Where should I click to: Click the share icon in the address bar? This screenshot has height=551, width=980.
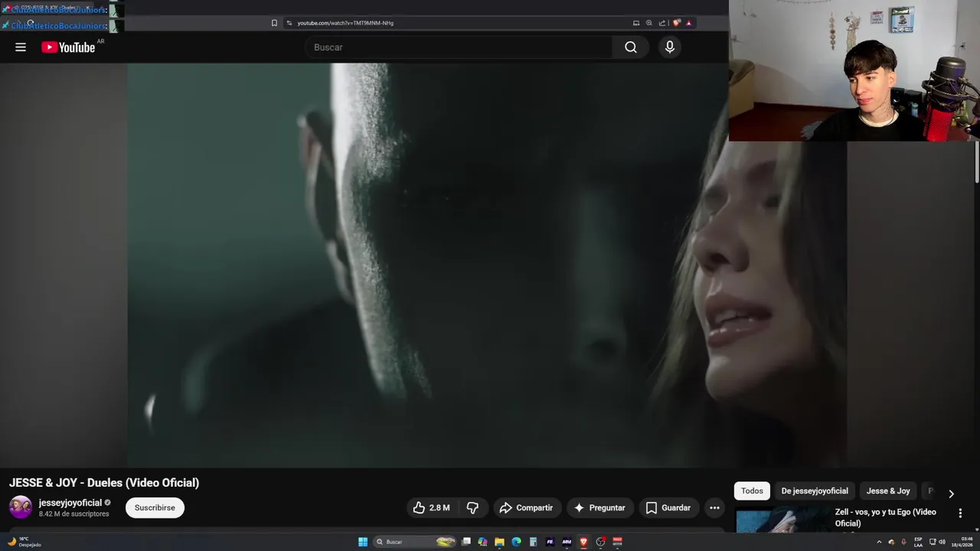662,23
